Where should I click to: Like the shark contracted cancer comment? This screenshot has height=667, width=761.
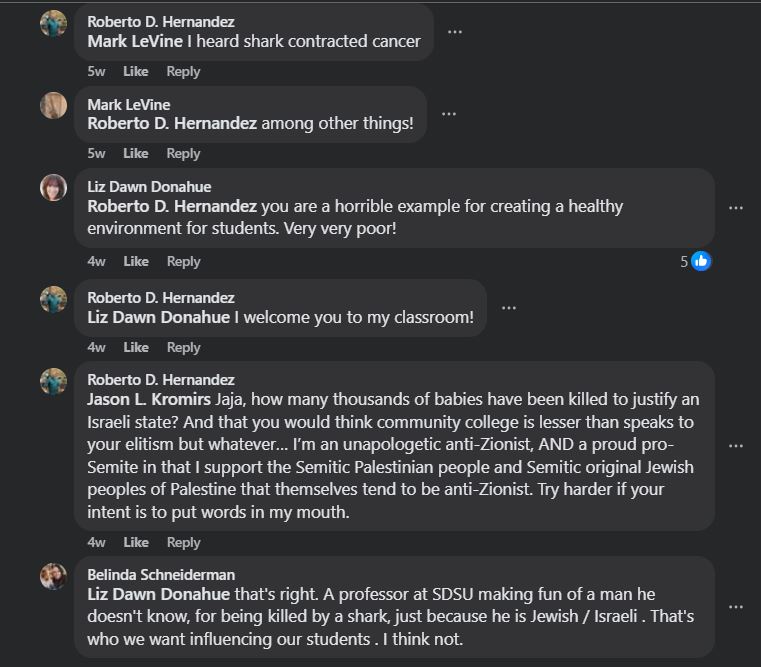[x=135, y=71]
